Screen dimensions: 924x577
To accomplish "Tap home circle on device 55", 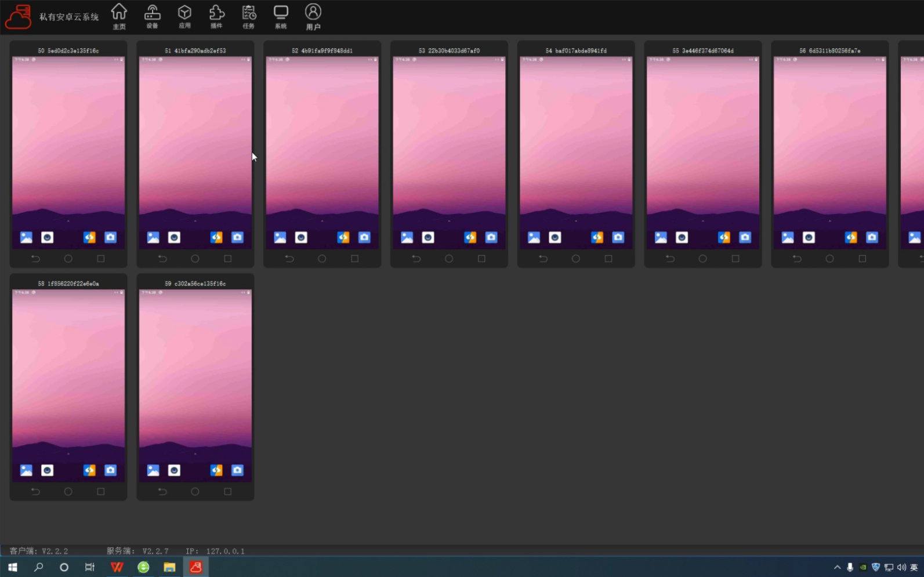I will [702, 259].
